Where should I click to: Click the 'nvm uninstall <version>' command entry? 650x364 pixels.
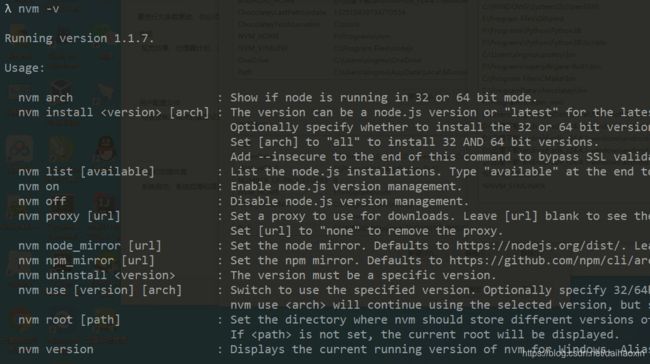pos(97,276)
